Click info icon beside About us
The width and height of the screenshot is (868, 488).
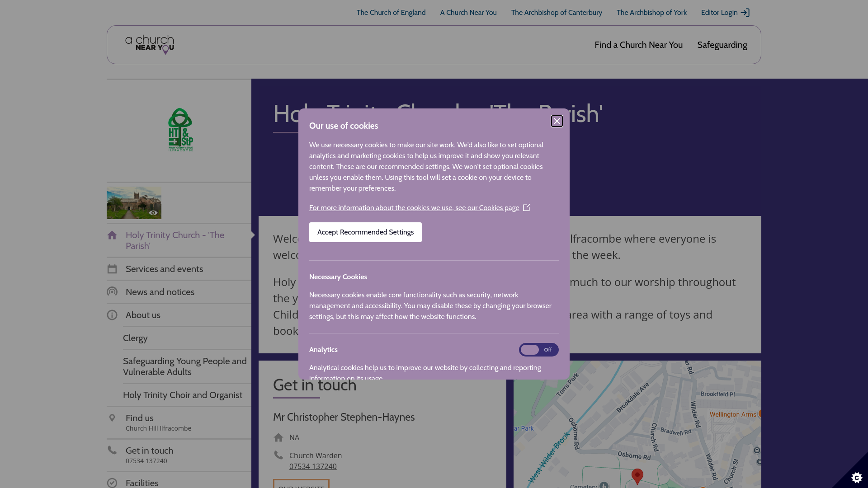(112, 315)
